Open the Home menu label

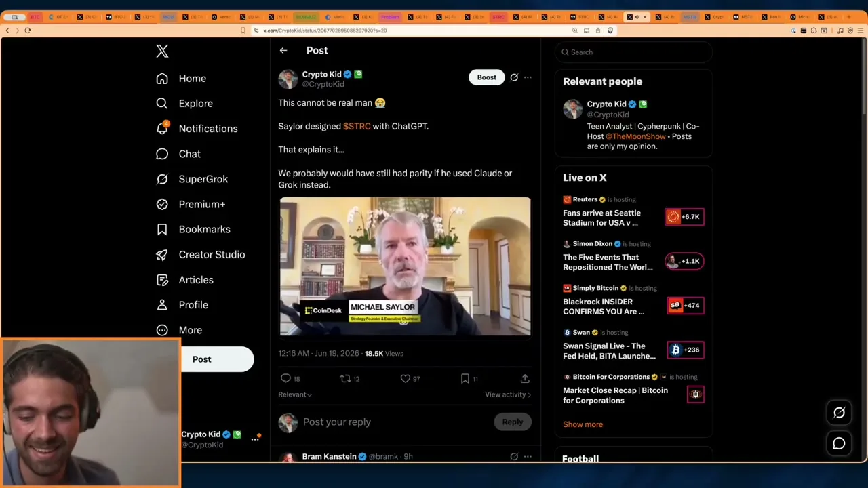click(x=193, y=79)
